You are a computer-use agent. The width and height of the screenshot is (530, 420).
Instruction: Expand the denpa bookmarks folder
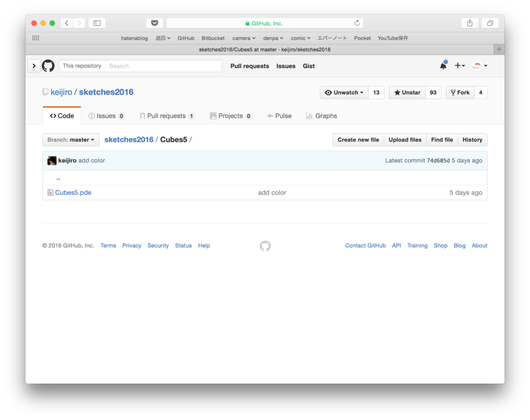click(273, 38)
